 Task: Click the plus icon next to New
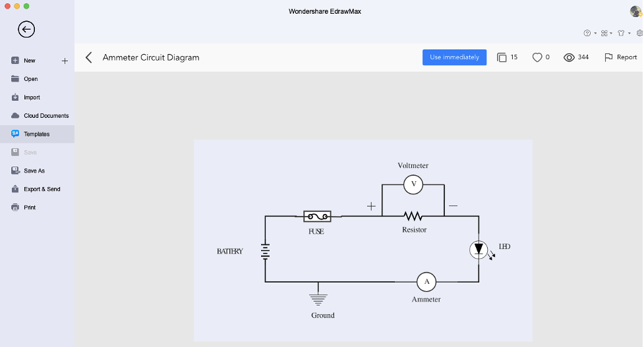coord(65,61)
